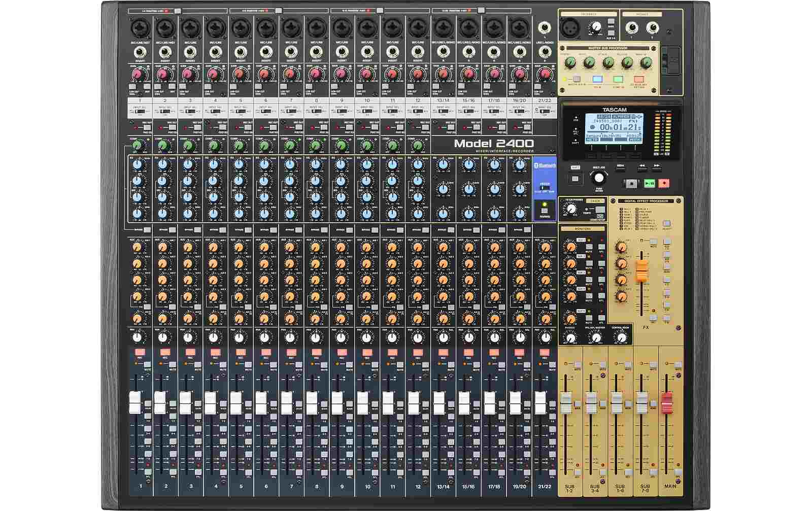Screen dimensions: 812x511
Task: Engage the green COMP IN button
Action: tap(618, 80)
